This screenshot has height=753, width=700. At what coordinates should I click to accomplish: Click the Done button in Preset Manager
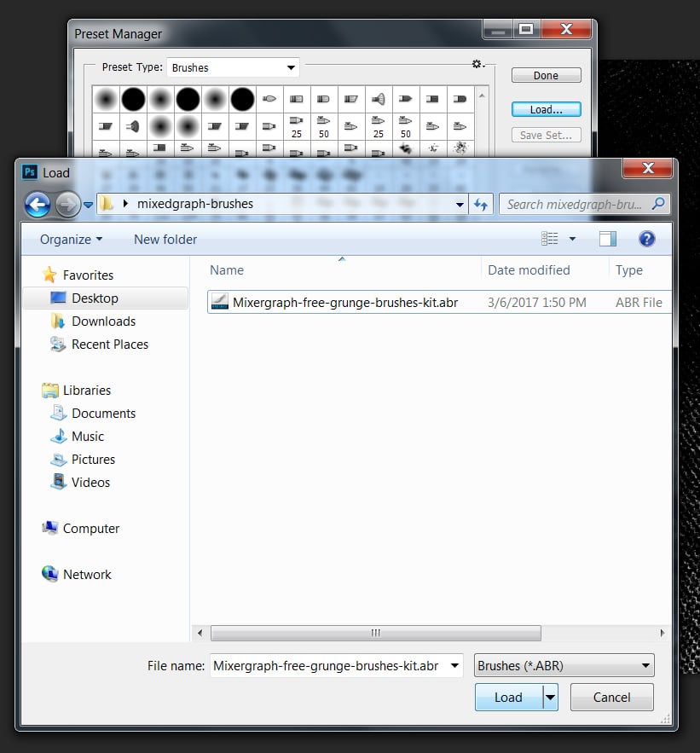546,76
